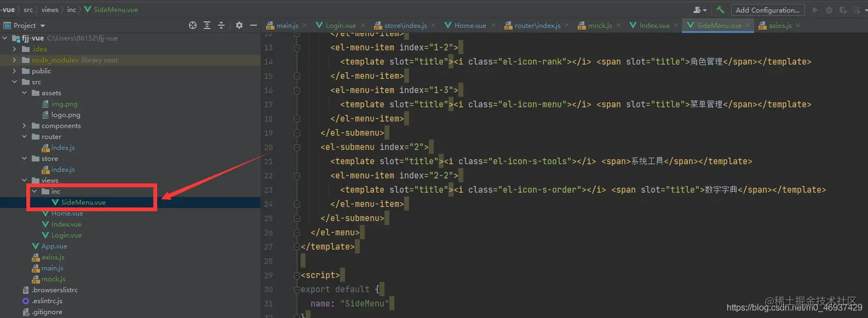The image size is (868, 318).
Task: Click the Run play icon in toolbar
Action: (815, 10)
